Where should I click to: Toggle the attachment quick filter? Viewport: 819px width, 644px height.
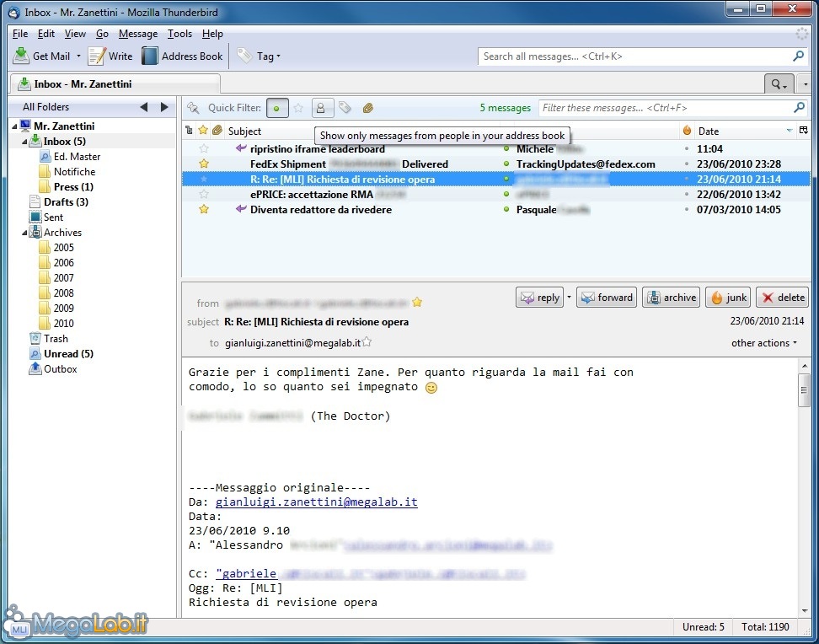(368, 108)
